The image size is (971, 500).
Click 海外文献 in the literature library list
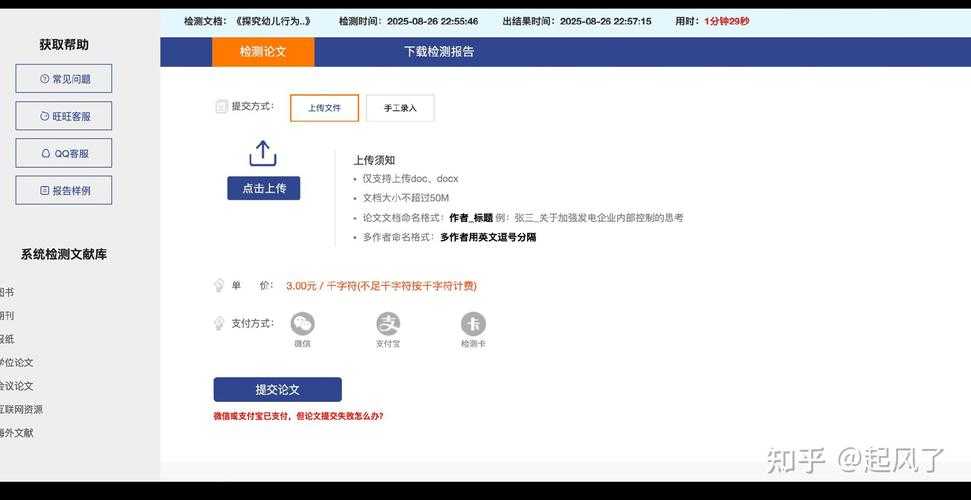point(17,433)
